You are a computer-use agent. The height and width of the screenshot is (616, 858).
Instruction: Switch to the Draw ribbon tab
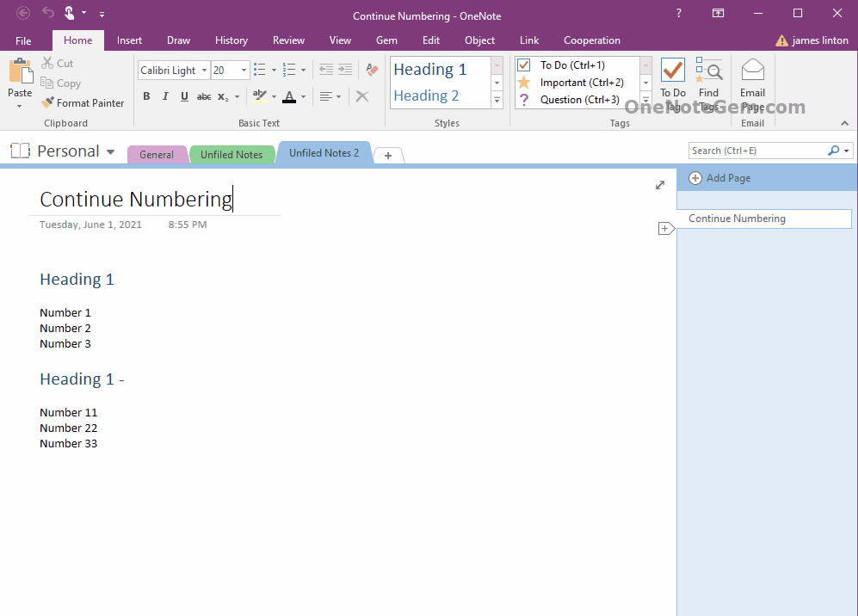point(178,40)
